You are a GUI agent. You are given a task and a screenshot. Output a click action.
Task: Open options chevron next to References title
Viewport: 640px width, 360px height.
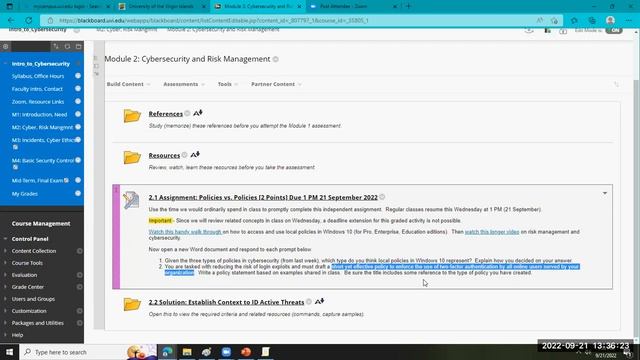pyautogui.click(x=187, y=113)
